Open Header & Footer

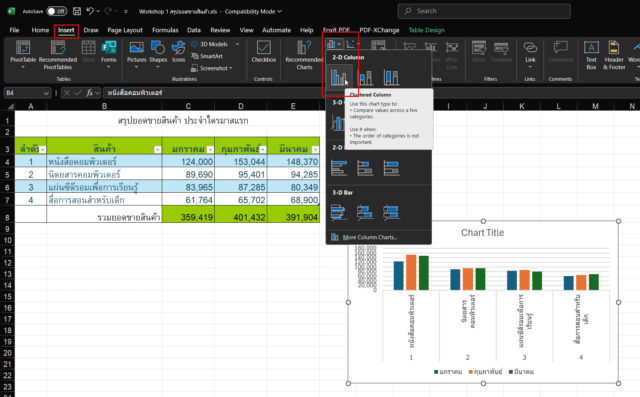[x=614, y=55]
